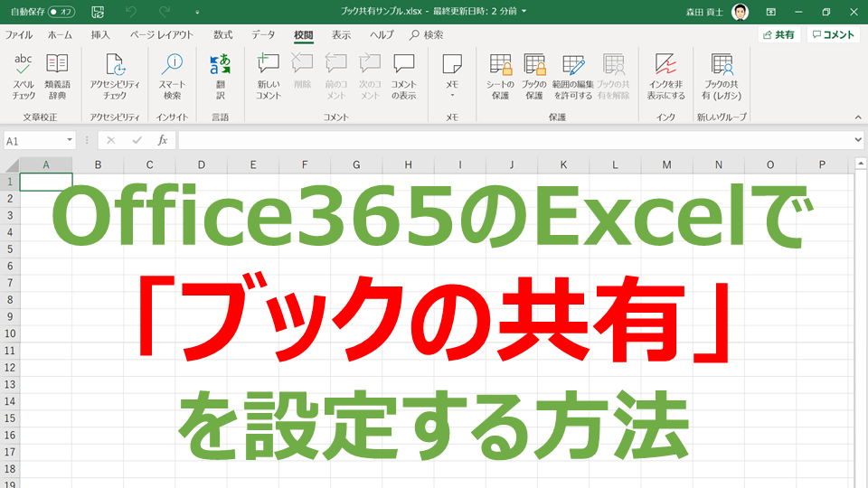Add a 新しいコメント new comment
Viewport: 868px width, 488px height.
269,75
